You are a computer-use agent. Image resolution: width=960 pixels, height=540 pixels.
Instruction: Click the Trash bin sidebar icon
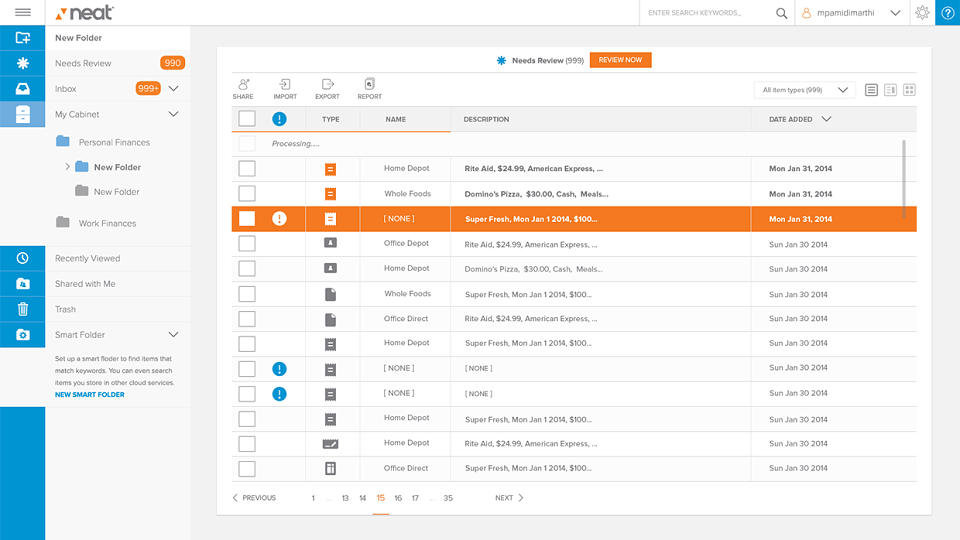tap(23, 309)
